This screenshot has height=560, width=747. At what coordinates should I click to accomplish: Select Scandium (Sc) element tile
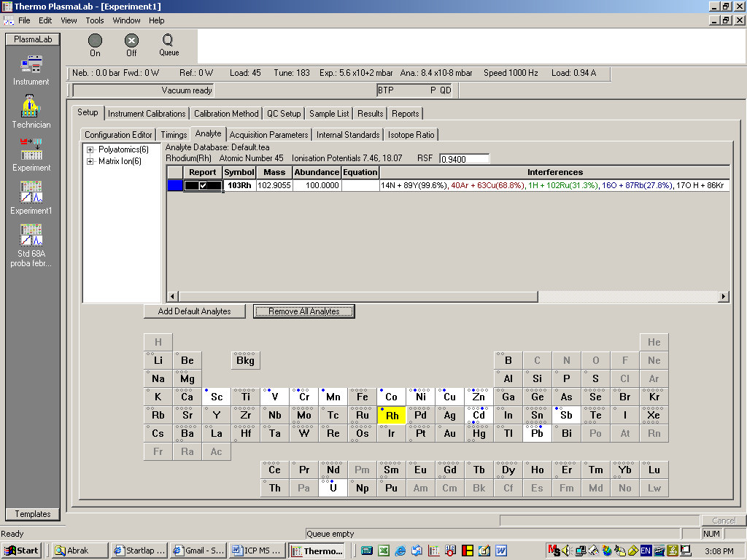[217, 397]
